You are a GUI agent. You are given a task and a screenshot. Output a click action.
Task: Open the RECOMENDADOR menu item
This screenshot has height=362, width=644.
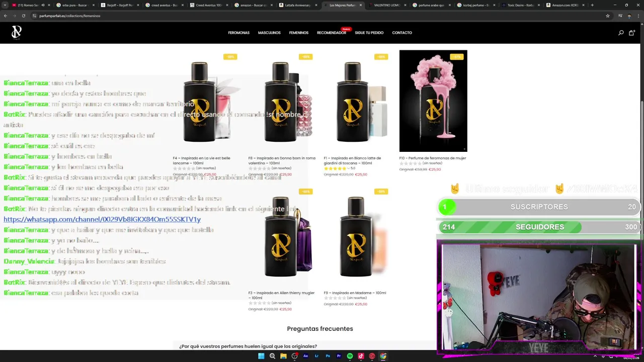pos(332,33)
